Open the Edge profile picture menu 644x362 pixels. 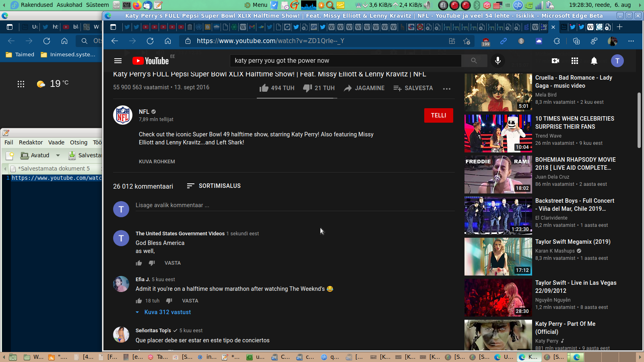click(x=613, y=41)
